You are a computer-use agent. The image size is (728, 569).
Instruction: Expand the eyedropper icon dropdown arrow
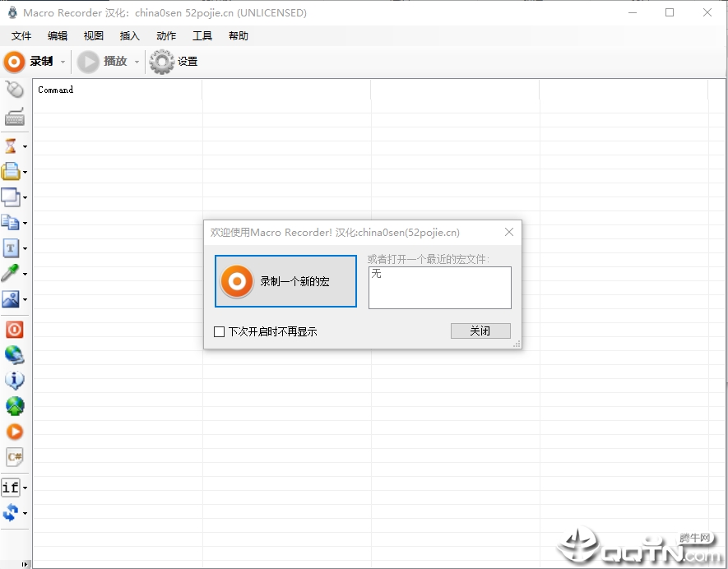pos(25,275)
